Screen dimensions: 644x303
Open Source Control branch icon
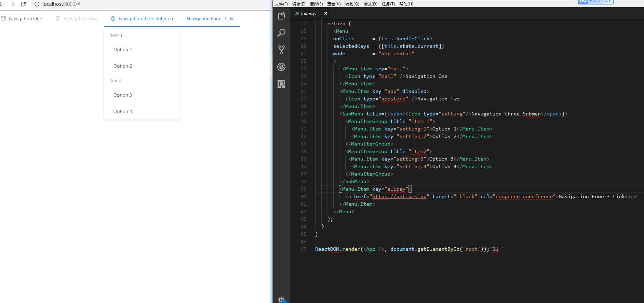click(x=281, y=50)
